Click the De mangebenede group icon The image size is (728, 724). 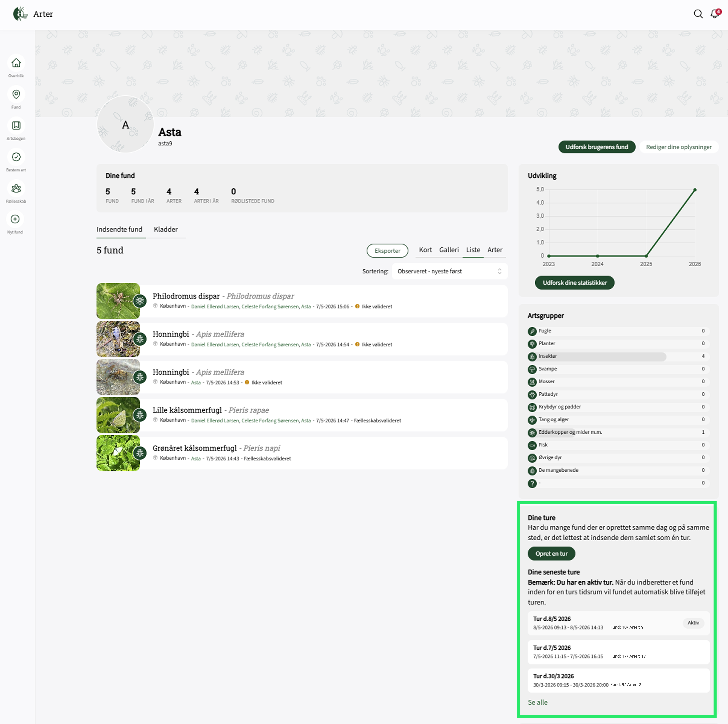click(532, 471)
